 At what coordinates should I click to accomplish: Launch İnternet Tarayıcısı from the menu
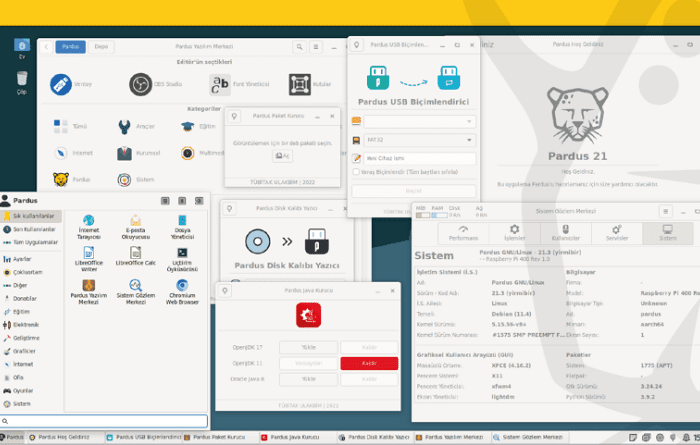(x=88, y=227)
